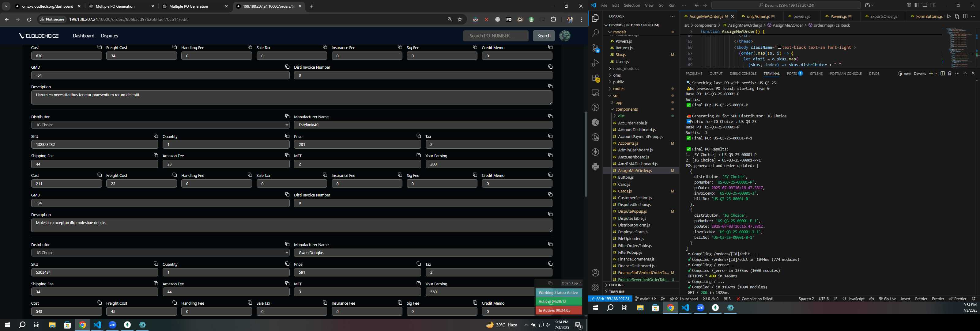Screen dimensions: 980x331
Task: Expand the routes folder in Explorer
Action: [x=619, y=89]
